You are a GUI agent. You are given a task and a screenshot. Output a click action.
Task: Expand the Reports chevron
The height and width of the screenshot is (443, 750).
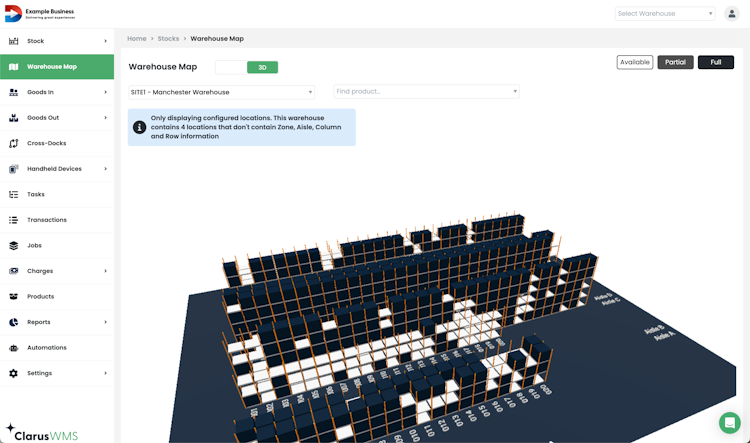pos(105,322)
